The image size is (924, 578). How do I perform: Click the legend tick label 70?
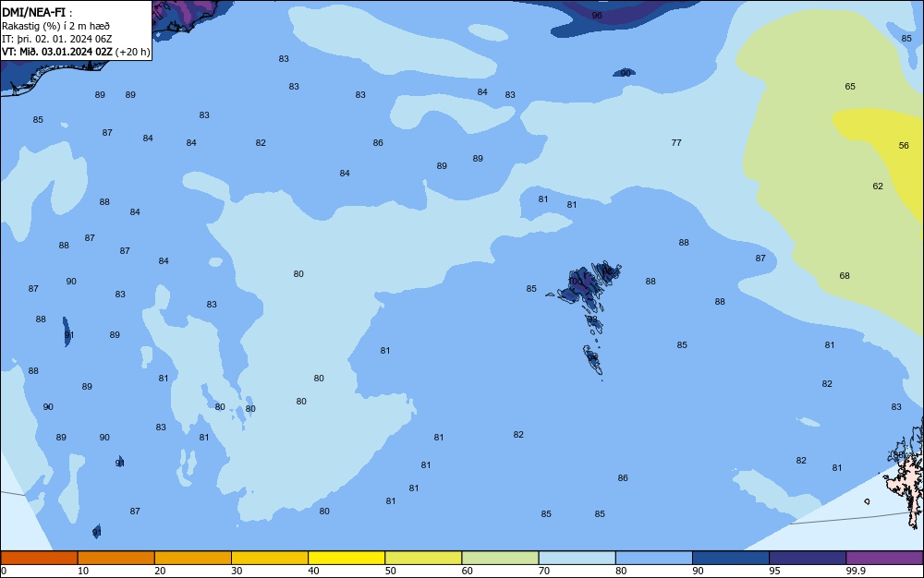(544, 571)
